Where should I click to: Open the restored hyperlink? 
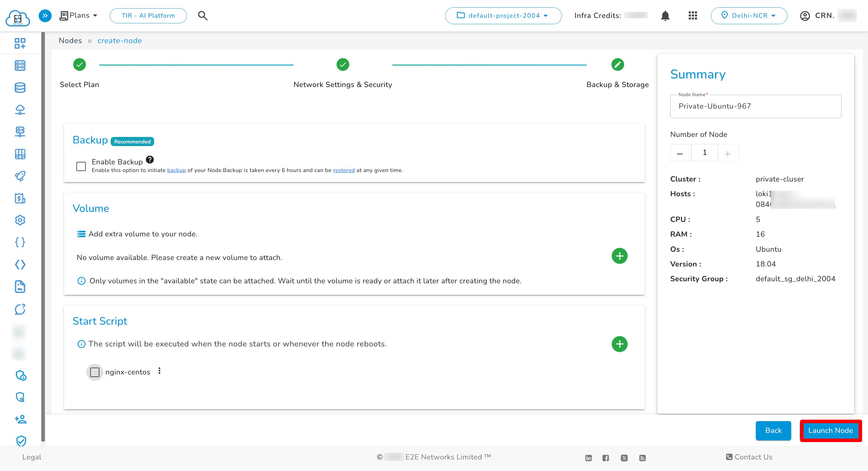click(x=344, y=171)
